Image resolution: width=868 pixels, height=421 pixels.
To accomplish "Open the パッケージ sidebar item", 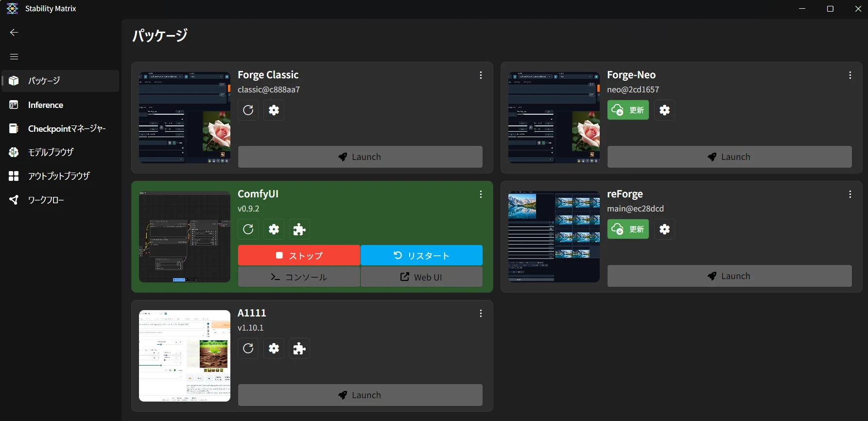I will (60, 81).
